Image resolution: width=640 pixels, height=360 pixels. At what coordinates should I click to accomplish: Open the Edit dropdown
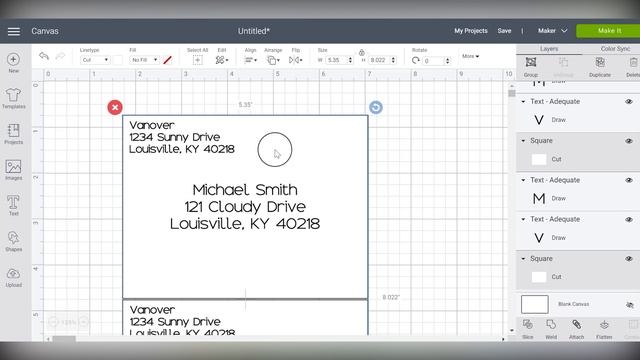click(222, 60)
